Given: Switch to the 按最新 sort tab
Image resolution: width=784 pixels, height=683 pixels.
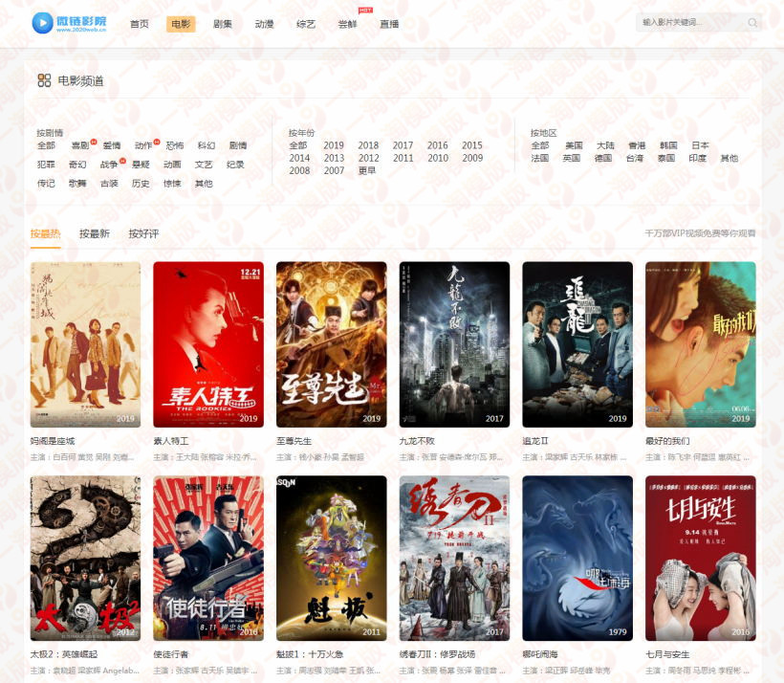Looking at the screenshot, I should pyautogui.click(x=95, y=233).
